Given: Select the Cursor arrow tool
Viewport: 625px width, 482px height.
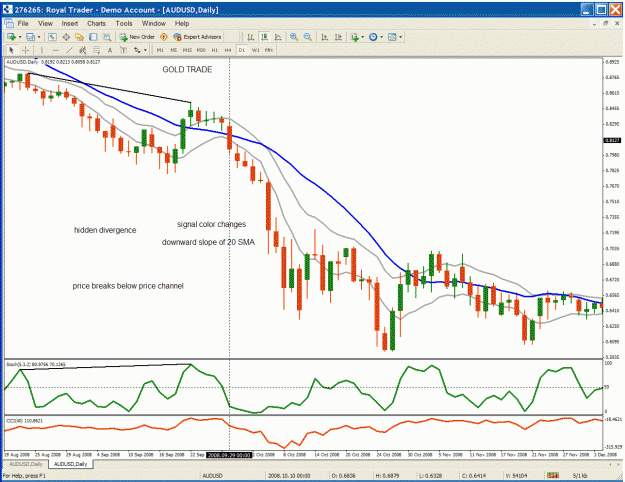Looking at the screenshot, I should (x=11, y=50).
